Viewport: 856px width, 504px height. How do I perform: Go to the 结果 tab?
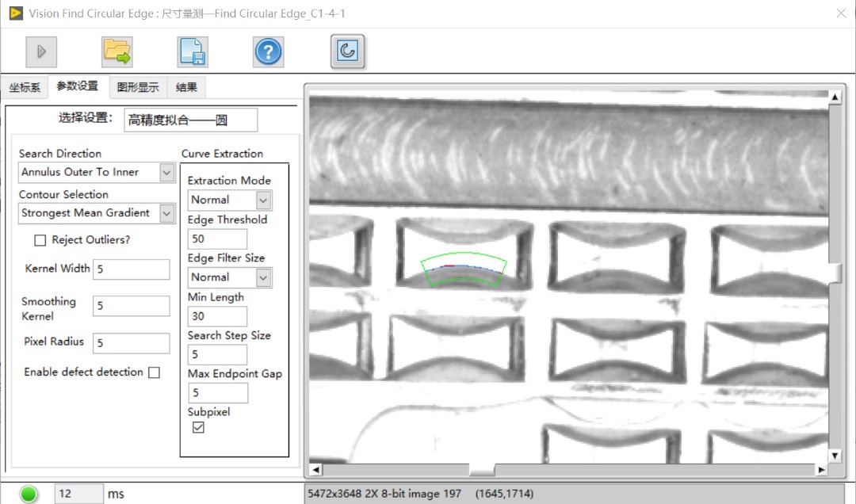[x=186, y=87]
